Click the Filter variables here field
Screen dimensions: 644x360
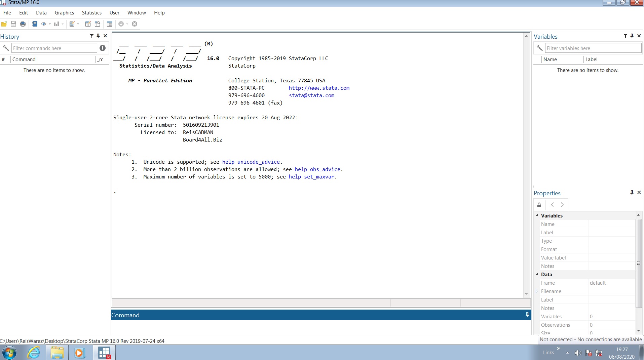click(x=593, y=48)
